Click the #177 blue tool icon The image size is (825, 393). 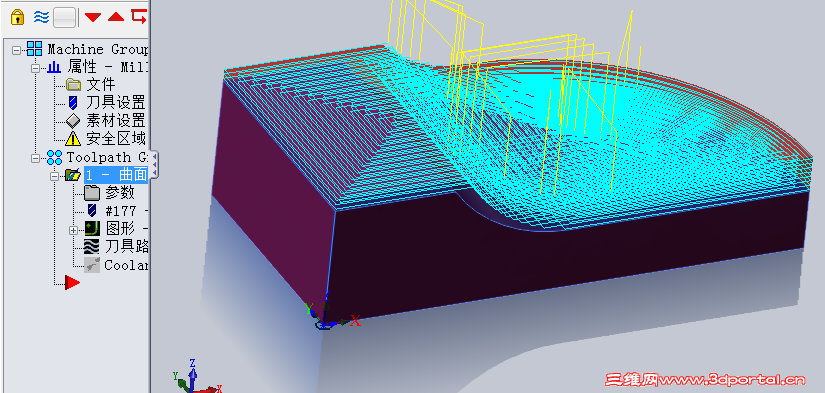pos(92,211)
